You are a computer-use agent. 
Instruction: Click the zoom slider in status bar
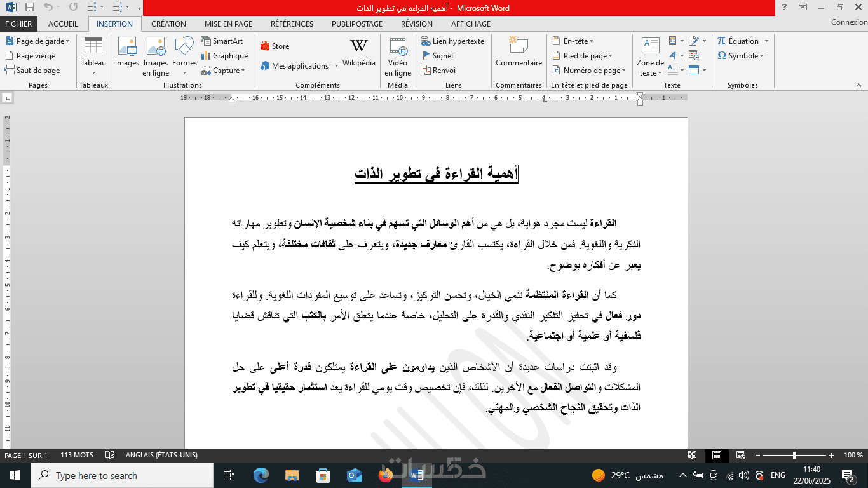click(x=794, y=456)
